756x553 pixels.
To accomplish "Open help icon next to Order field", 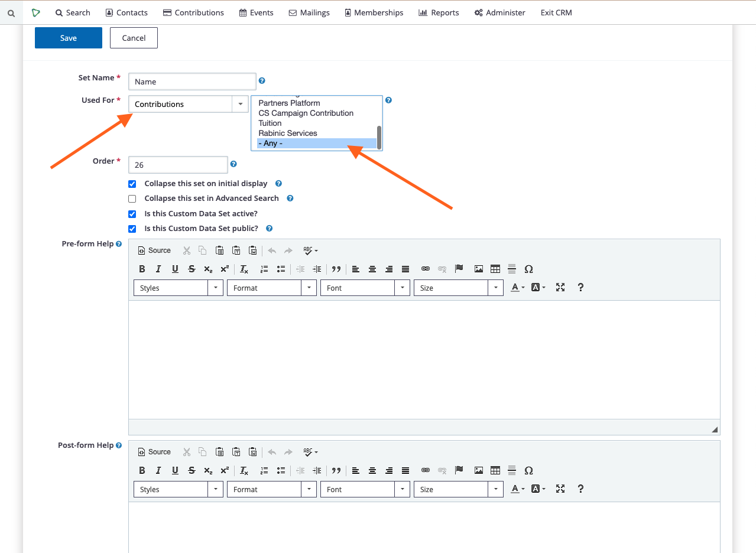I will pos(233,164).
